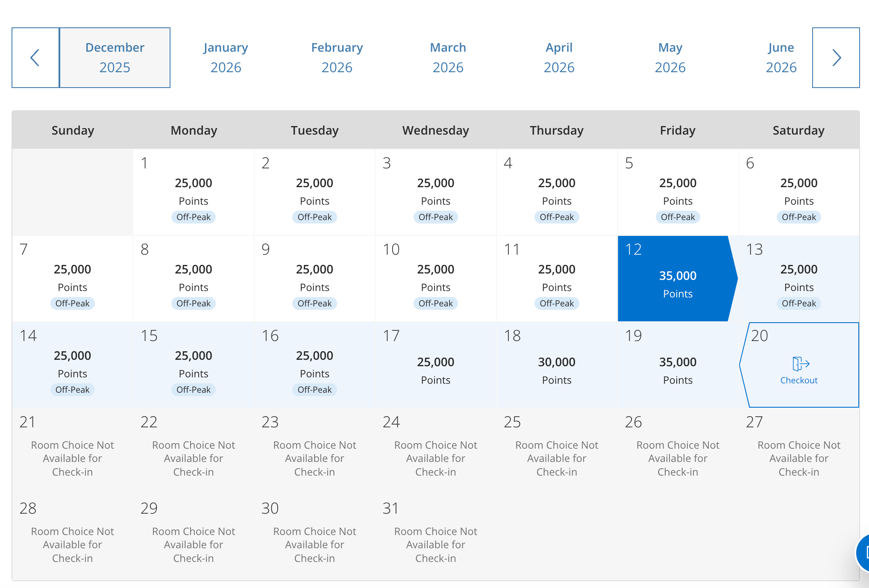Choose December 17 for 25,000 points
The height and width of the screenshot is (588, 869).
(x=435, y=364)
